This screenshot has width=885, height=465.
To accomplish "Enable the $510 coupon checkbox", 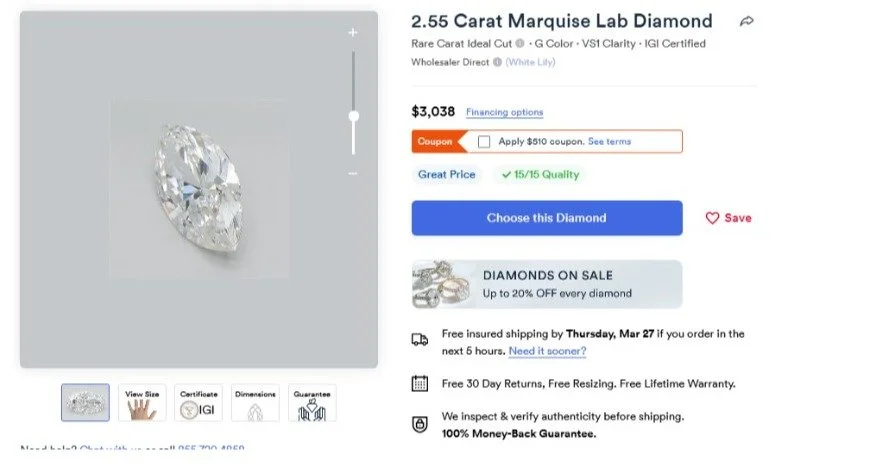I will [x=484, y=142].
